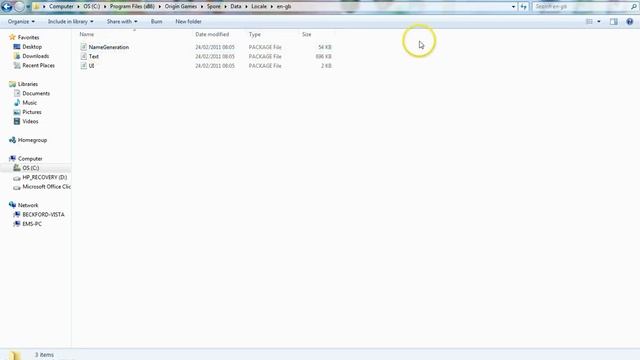Viewport: 640px width, 360px height.
Task: Click the Text file icon
Action: click(83, 56)
